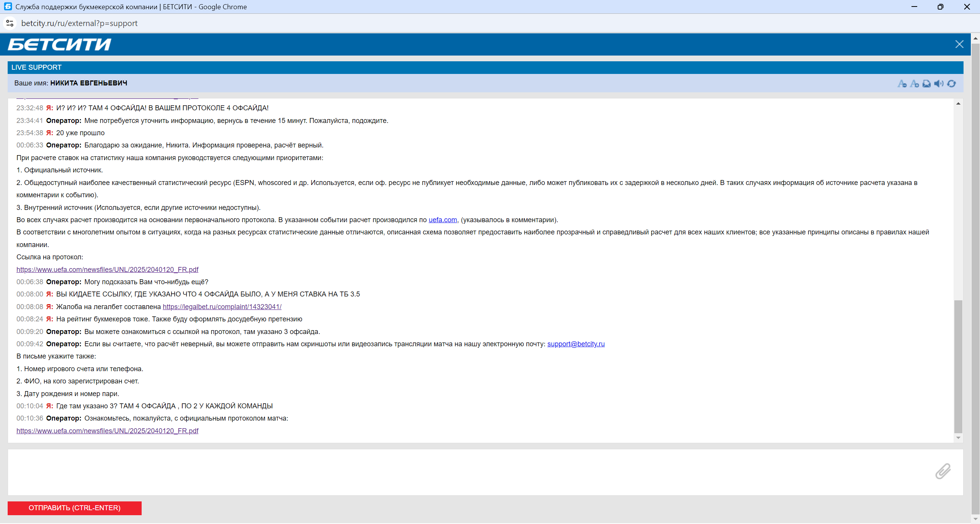This screenshot has height=524, width=980.
Task: Click into the message text input area
Action: tap(459, 472)
